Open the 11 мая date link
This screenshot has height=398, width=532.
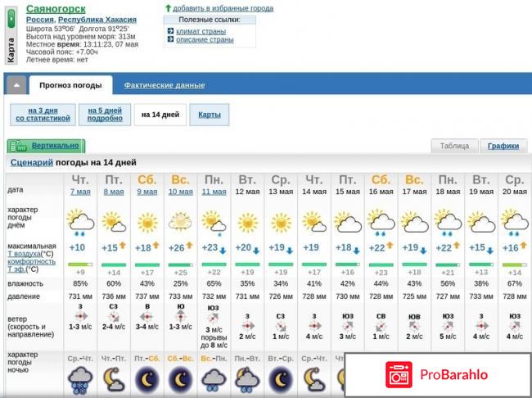click(214, 192)
